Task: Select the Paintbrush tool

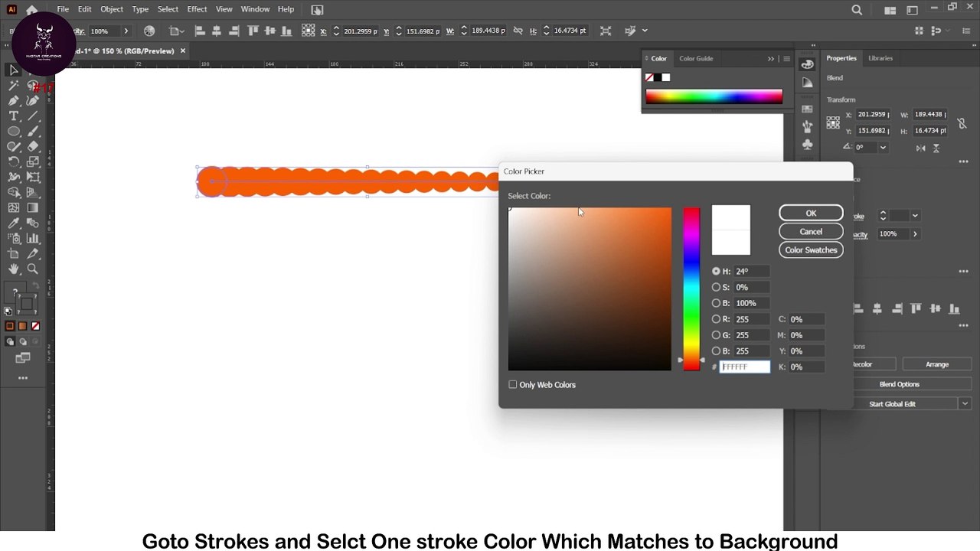Action: 33,131
